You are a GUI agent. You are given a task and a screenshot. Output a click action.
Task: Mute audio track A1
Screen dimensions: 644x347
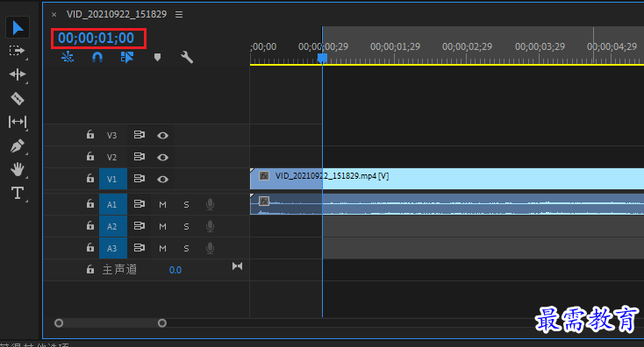(162, 204)
